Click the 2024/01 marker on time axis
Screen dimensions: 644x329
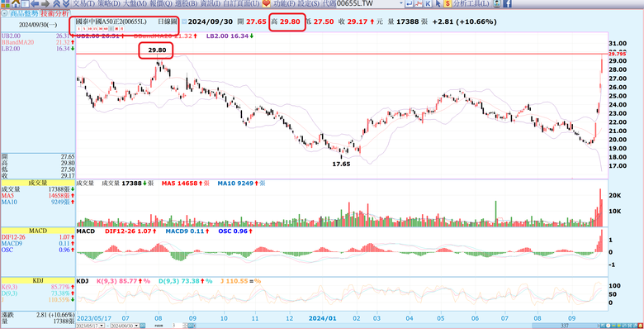coord(323,318)
